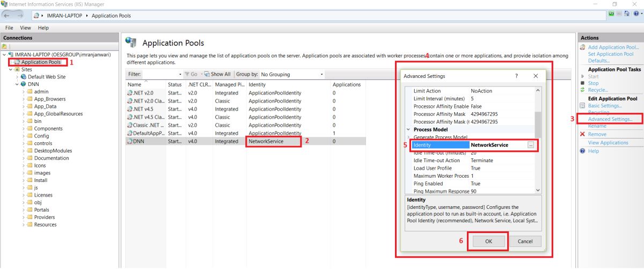
Task: Click the DefaultAppPool row icon
Action: [129, 133]
